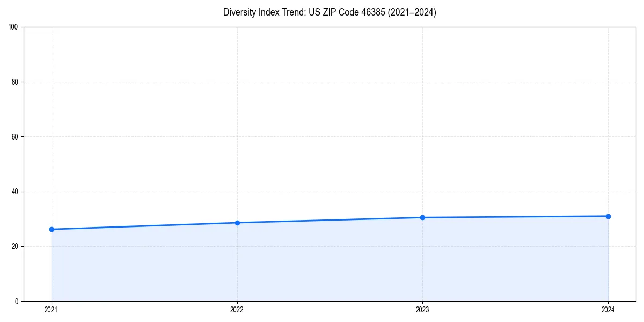Click the 2024 data point marker
Screen dimensions: 644x322
pos(608,216)
